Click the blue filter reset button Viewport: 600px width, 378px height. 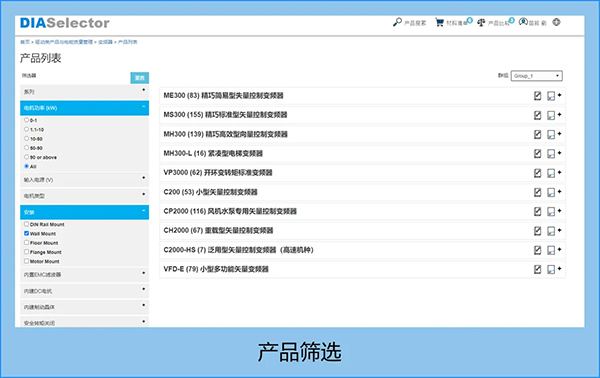(x=140, y=78)
